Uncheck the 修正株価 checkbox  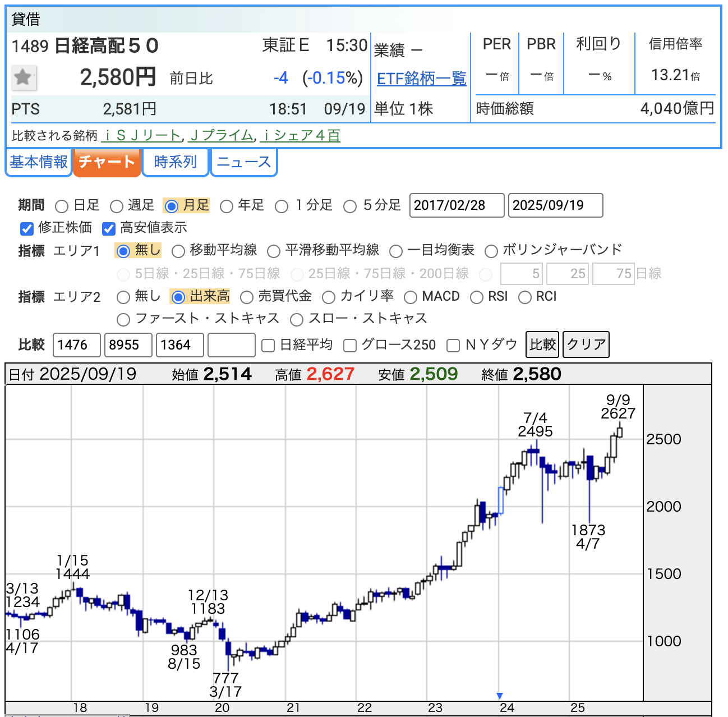[27, 228]
